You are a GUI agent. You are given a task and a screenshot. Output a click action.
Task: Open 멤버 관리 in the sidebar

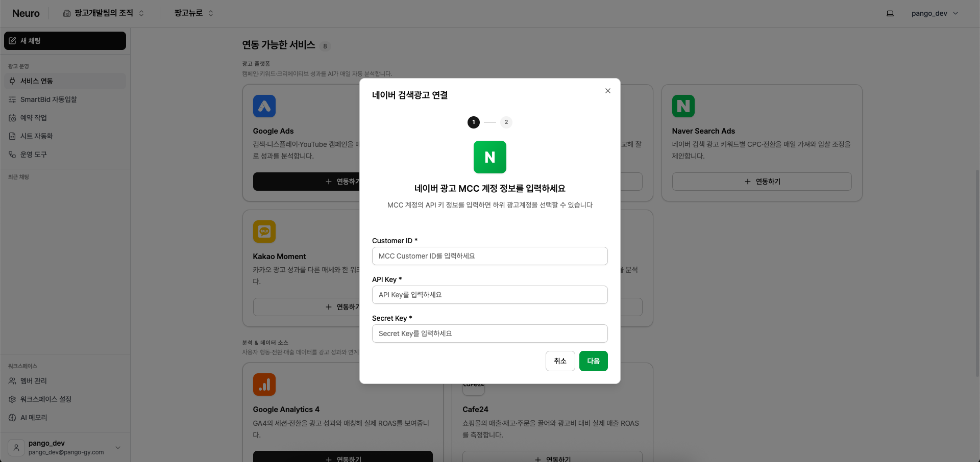[x=65, y=381]
